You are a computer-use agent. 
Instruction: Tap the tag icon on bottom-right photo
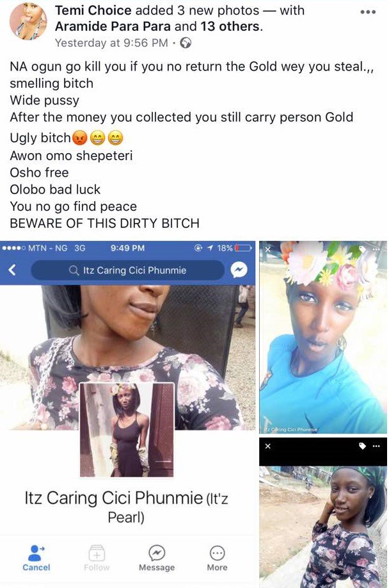click(x=362, y=446)
